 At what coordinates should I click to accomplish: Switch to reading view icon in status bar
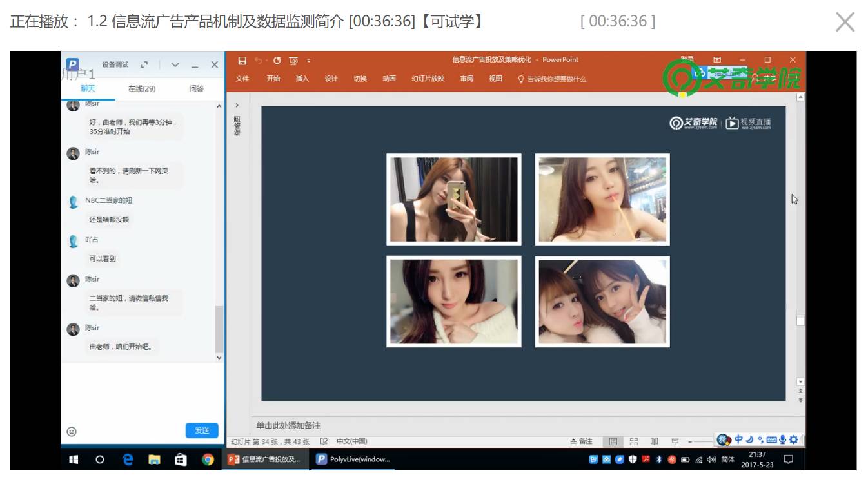(655, 441)
